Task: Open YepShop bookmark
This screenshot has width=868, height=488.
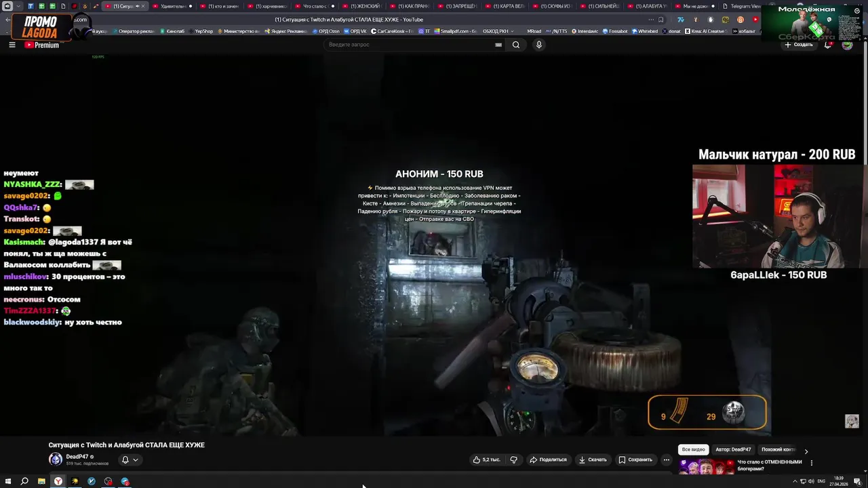Action: pyautogui.click(x=201, y=31)
